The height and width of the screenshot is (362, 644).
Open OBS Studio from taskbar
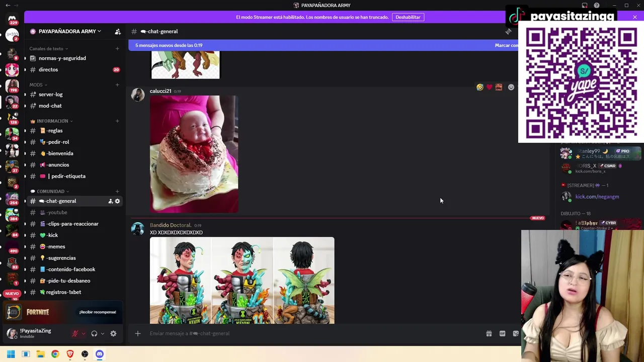pyautogui.click(x=85, y=354)
